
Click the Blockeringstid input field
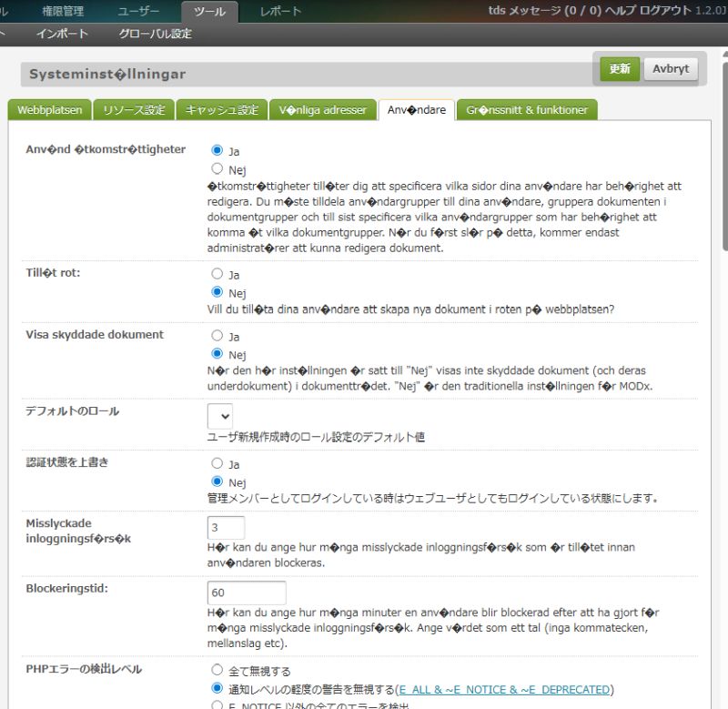coord(247,593)
